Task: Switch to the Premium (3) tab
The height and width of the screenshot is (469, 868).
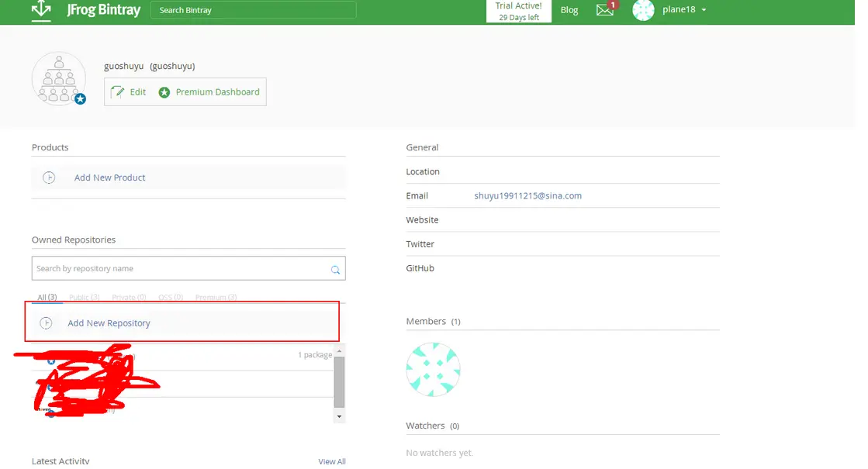Action: (216, 297)
